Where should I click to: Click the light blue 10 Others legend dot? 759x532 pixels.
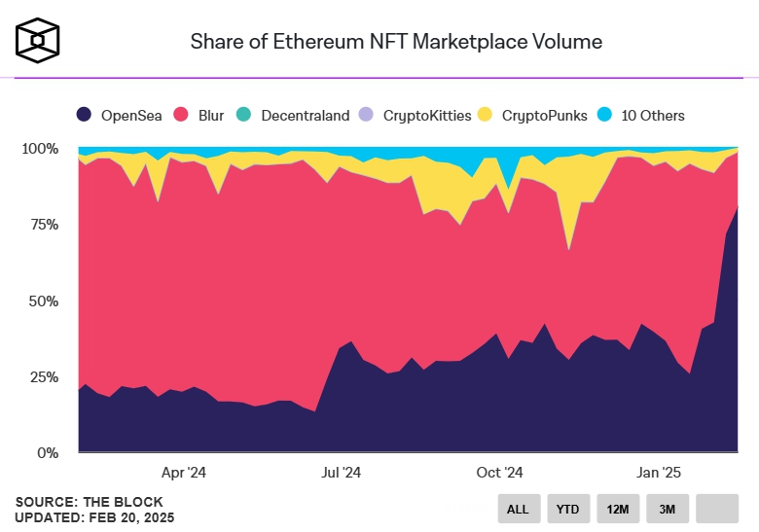click(604, 116)
